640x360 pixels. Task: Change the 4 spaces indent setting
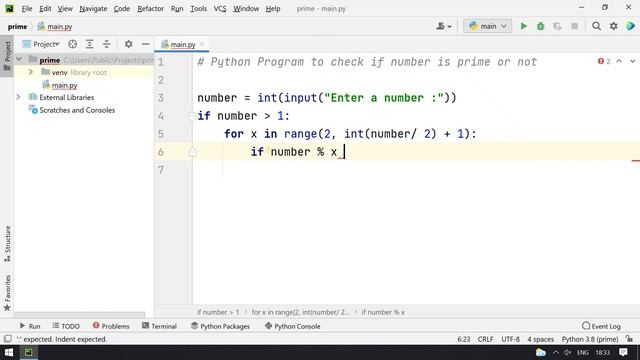click(x=540, y=339)
